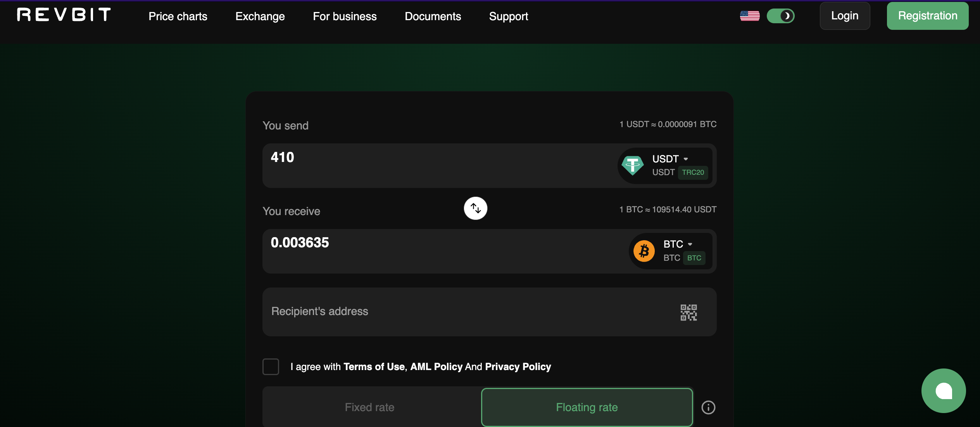
Task: Click the orange Bitcoin coin icon
Action: coord(644,251)
